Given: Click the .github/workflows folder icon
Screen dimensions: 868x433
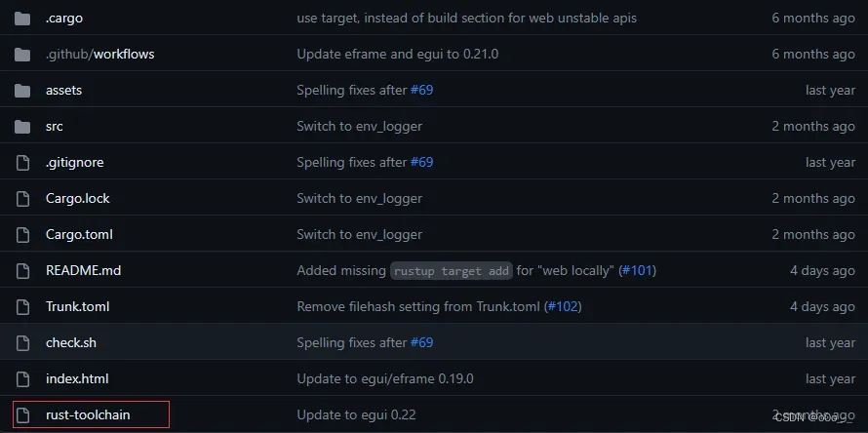Looking at the screenshot, I should 23,55.
